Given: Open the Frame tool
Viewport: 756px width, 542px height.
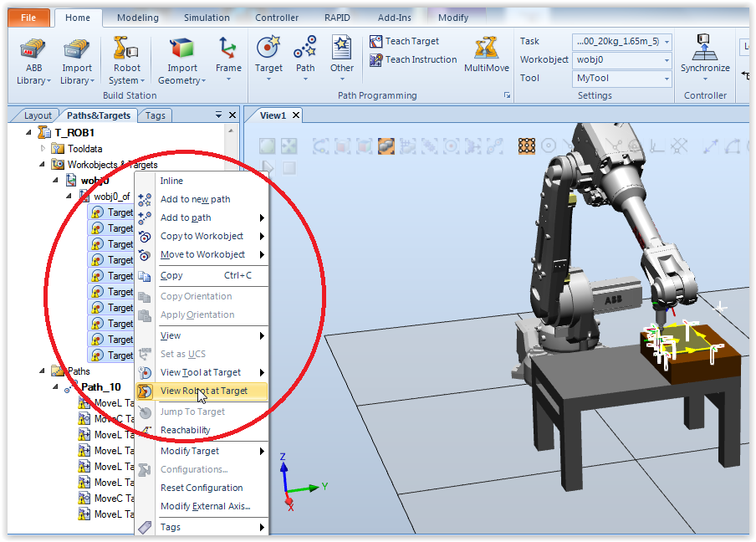Looking at the screenshot, I should [228, 58].
